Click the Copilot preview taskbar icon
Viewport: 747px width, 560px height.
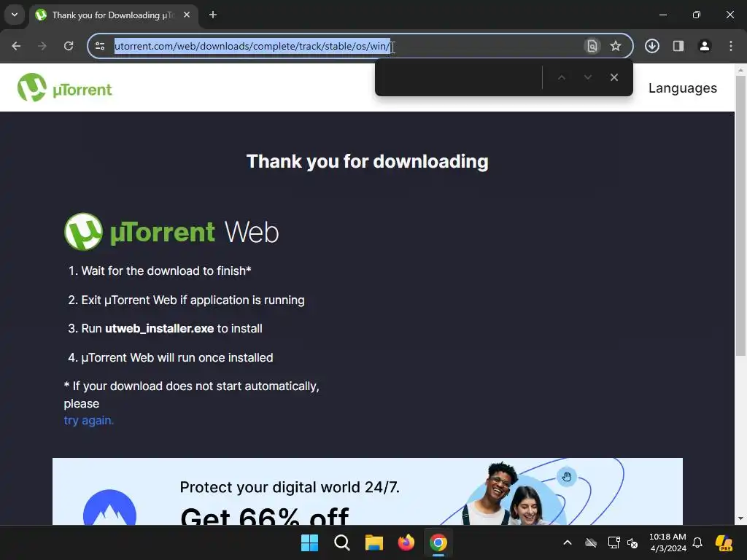tap(724, 542)
